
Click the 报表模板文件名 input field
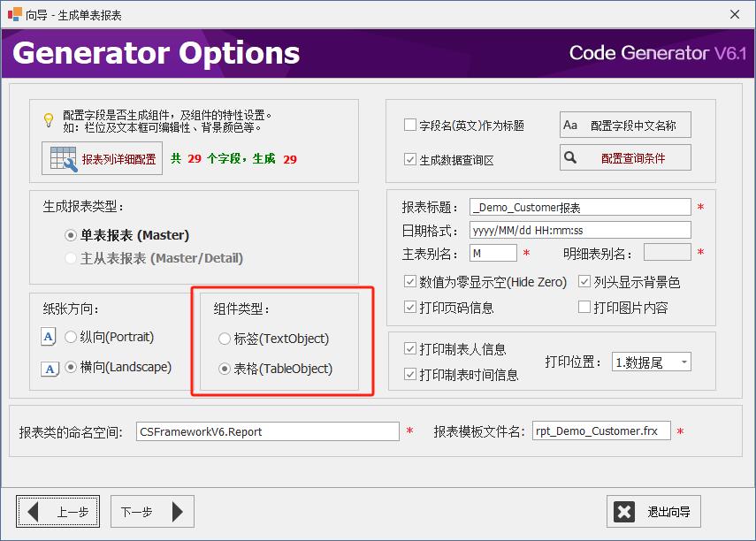[x=601, y=431]
